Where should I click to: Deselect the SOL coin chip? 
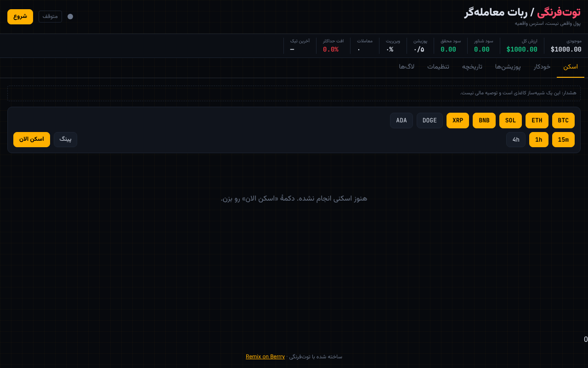click(x=510, y=121)
